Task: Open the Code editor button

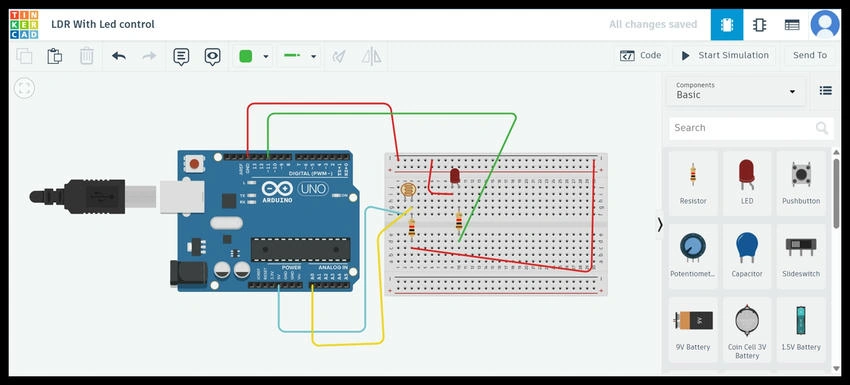Action: click(641, 55)
